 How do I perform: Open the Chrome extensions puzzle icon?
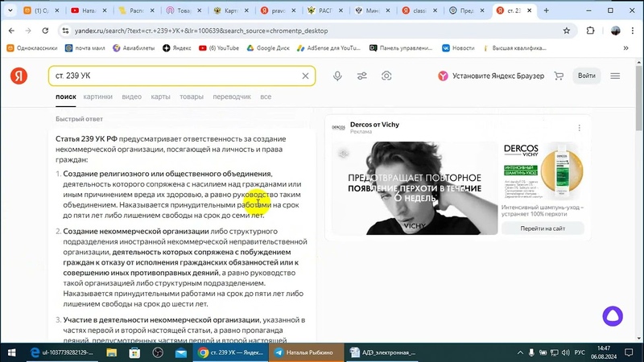coord(590,31)
